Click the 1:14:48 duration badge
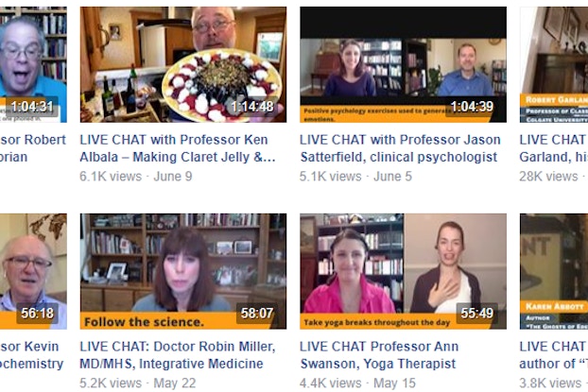The width and height of the screenshot is (588, 392). 252,107
